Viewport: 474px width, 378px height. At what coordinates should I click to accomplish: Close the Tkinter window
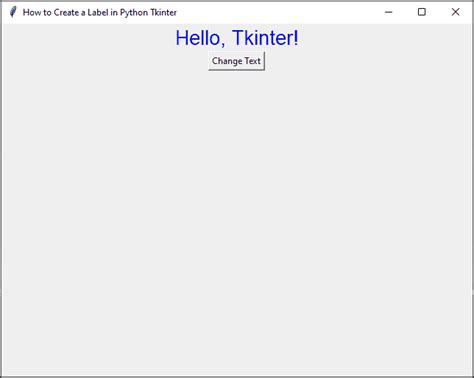[x=455, y=12]
